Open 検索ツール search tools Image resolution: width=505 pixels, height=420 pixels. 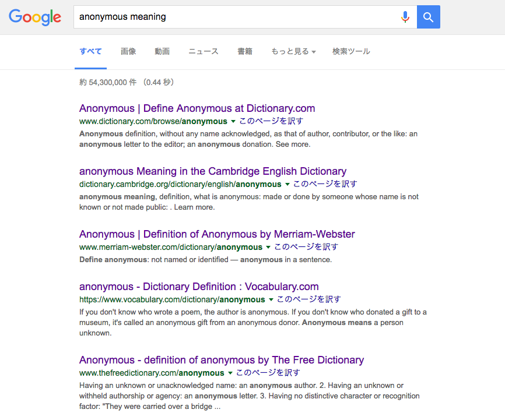[351, 51]
